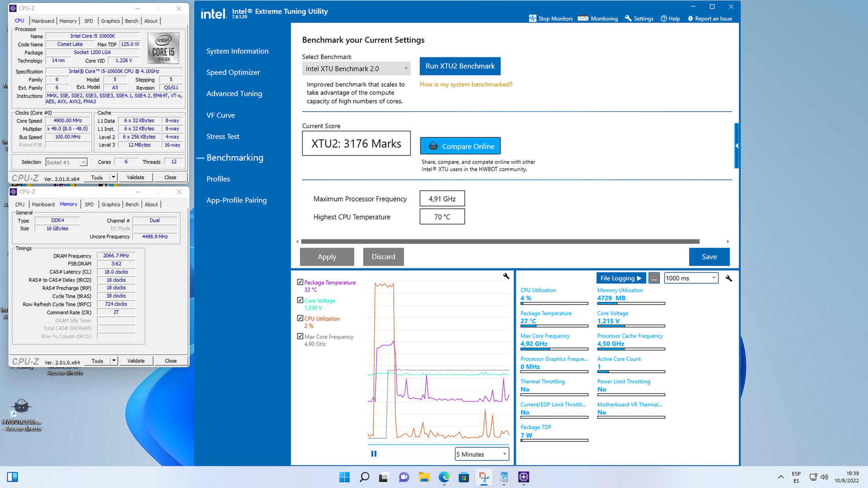
Task: Open the Help icon in XTU
Action: 664,19
